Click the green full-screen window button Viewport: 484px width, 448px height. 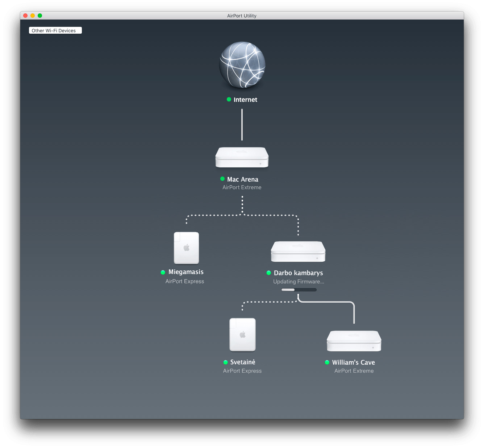point(40,16)
